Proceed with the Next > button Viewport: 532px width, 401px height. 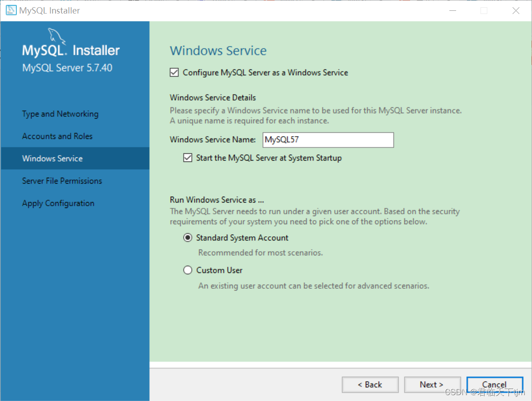point(432,384)
